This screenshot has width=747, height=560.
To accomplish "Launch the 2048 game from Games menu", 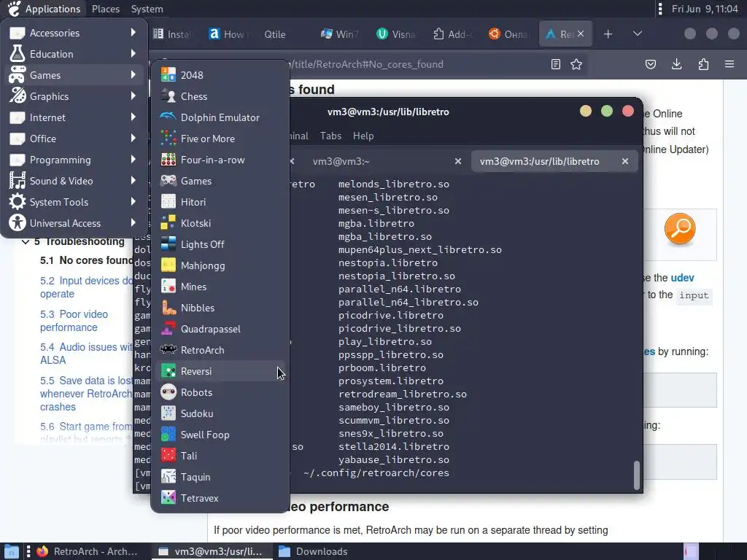I will (220, 75).
